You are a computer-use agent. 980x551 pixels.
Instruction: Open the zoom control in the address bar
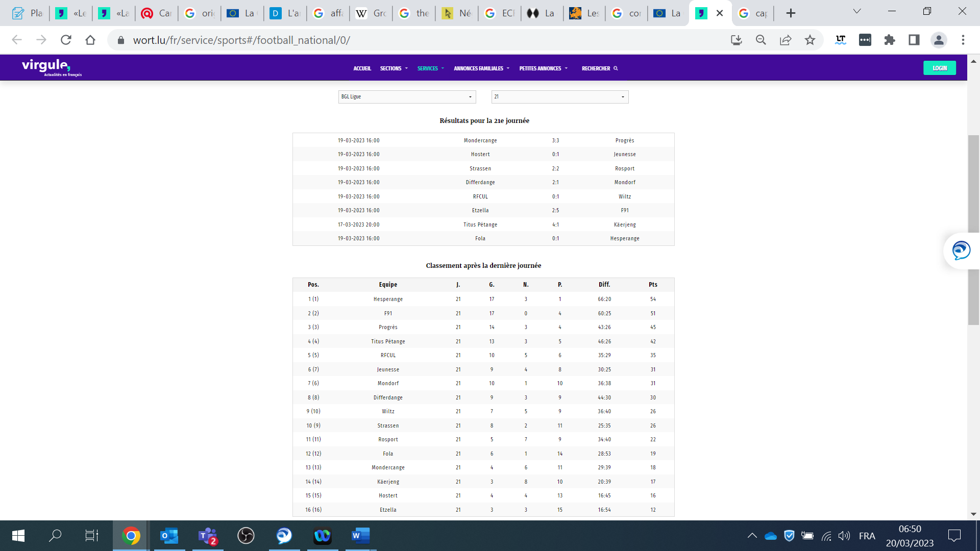click(761, 40)
